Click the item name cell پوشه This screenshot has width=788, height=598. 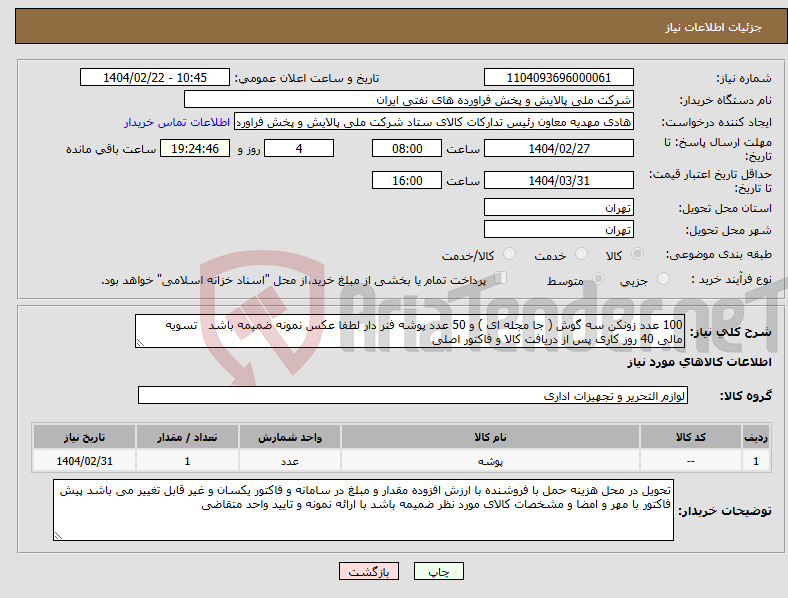pos(490,461)
